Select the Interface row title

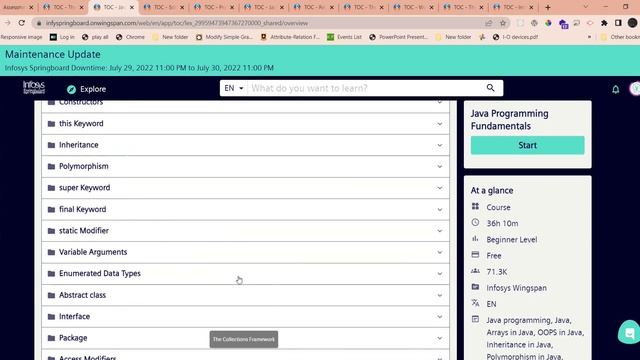74,316
